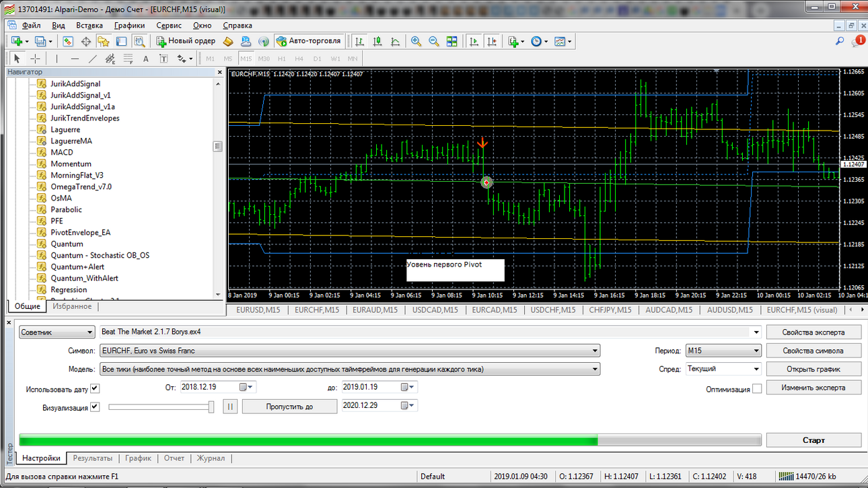Toggle the Использовать дату checkbox
Image resolution: width=868 pixels, height=488 pixels.
[x=95, y=388]
